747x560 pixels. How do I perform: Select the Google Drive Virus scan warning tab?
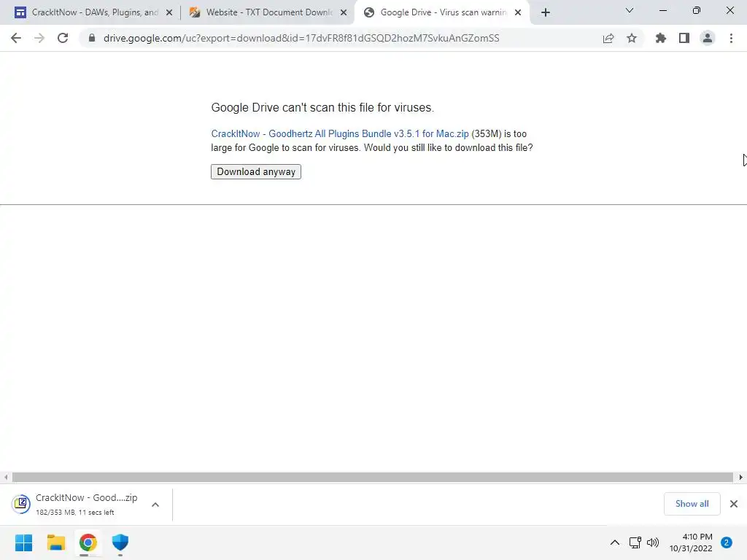pyautogui.click(x=441, y=12)
